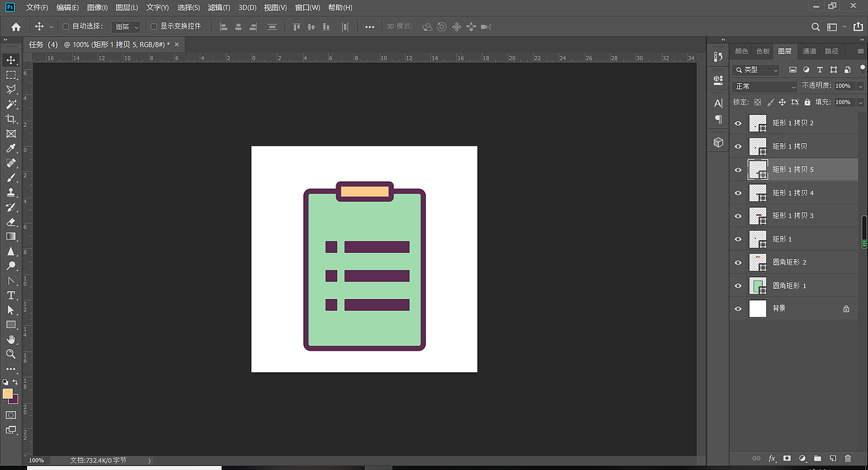This screenshot has height=470, width=868.
Task: Select the Magic Wand tool
Action: point(11,104)
